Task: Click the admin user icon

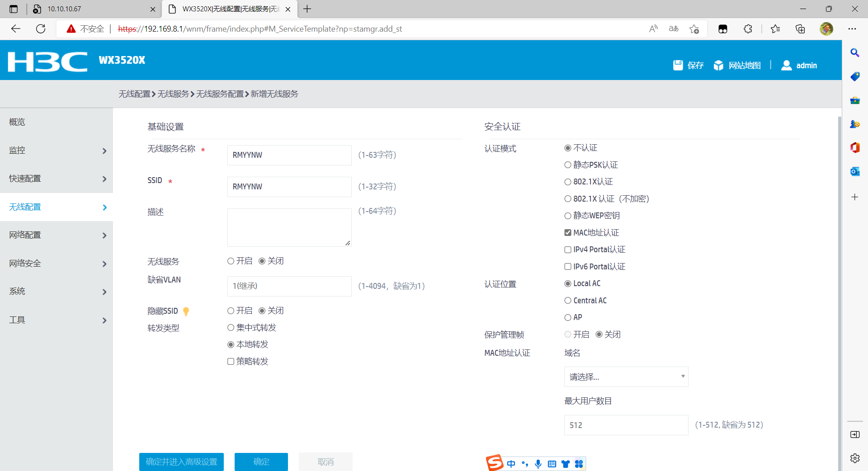Action: (x=787, y=66)
